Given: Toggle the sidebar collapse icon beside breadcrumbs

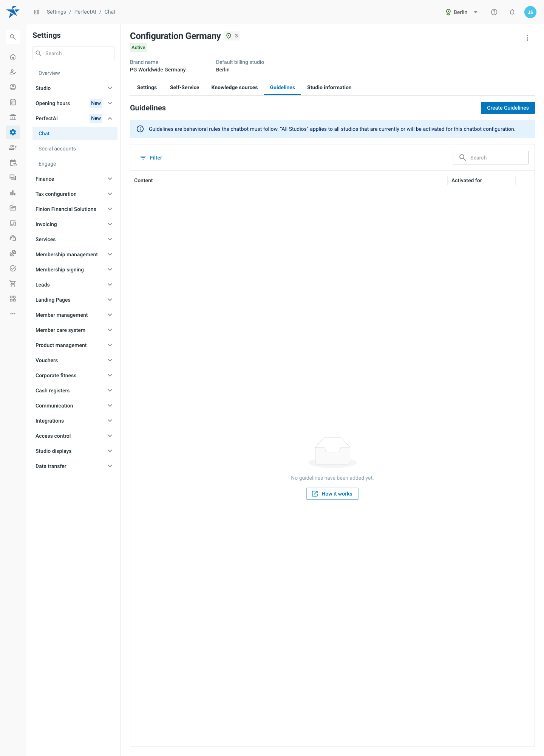Looking at the screenshot, I should coord(37,12).
